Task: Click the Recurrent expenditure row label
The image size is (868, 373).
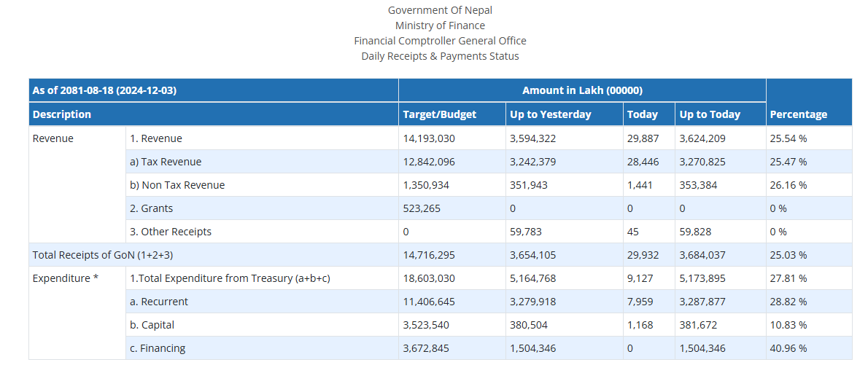Action: coord(159,302)
